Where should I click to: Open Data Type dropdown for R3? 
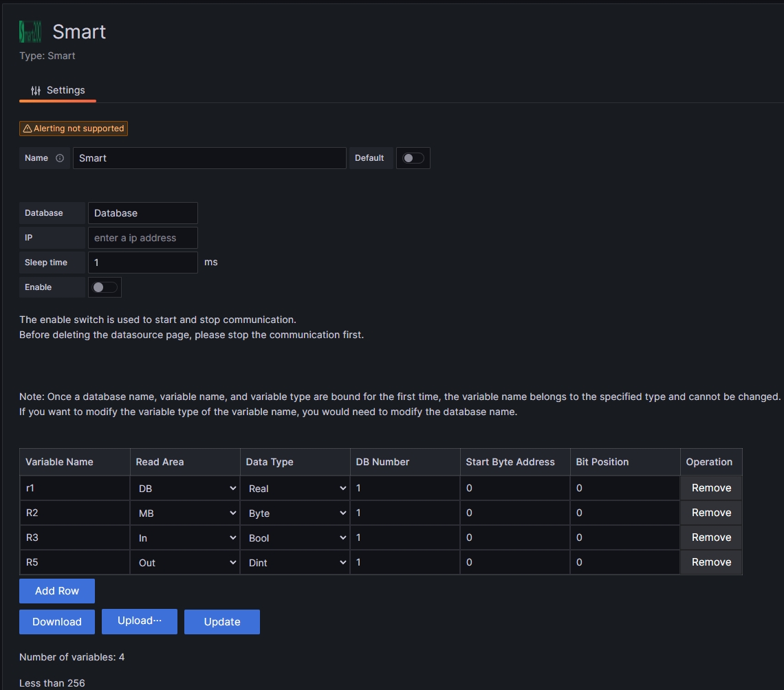(295, 538)
